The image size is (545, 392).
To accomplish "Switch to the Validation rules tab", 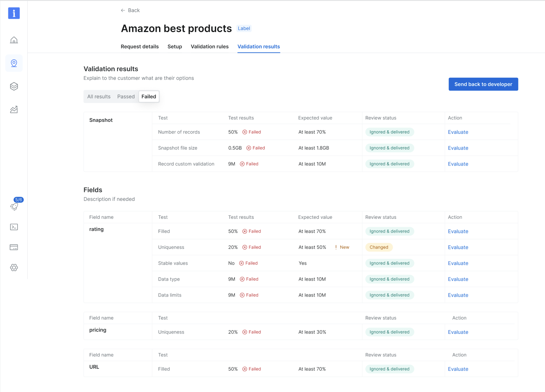I will [x=210, y=46].
